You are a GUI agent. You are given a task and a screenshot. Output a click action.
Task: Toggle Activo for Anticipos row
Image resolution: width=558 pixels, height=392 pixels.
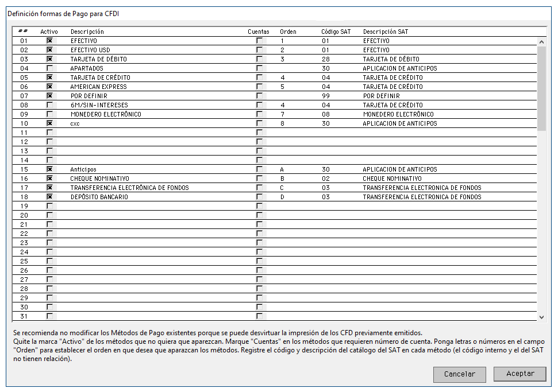pos(49,169)
